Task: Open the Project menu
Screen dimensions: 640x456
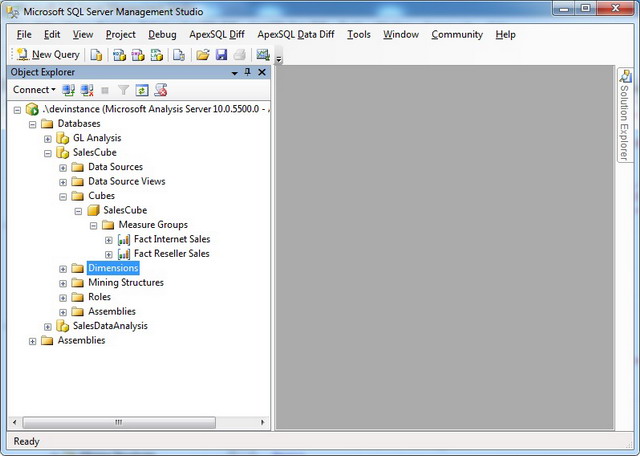Action: (x=120, y=35)
